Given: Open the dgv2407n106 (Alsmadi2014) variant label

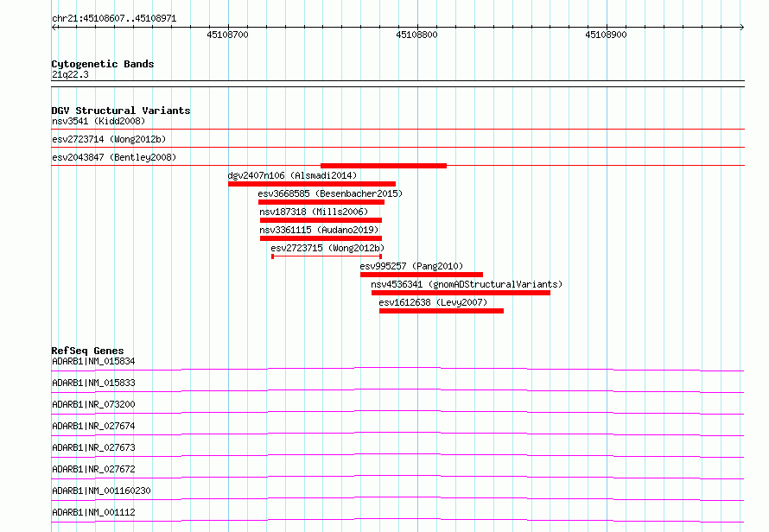Looking at the screenshot, I should tap(292, 175).
